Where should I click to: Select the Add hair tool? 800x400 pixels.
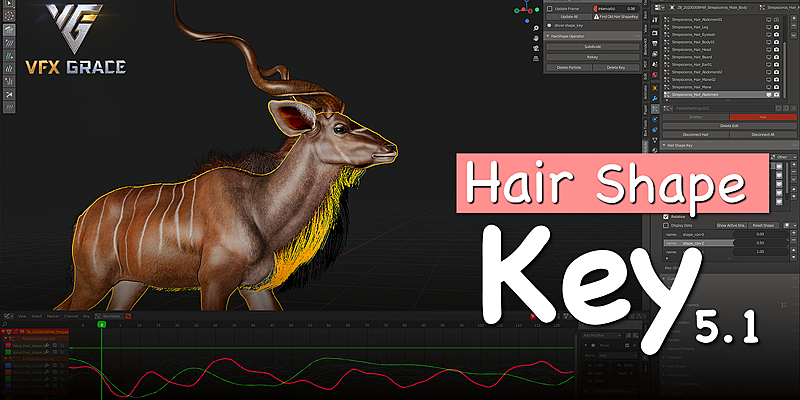(x=9, y=55)
